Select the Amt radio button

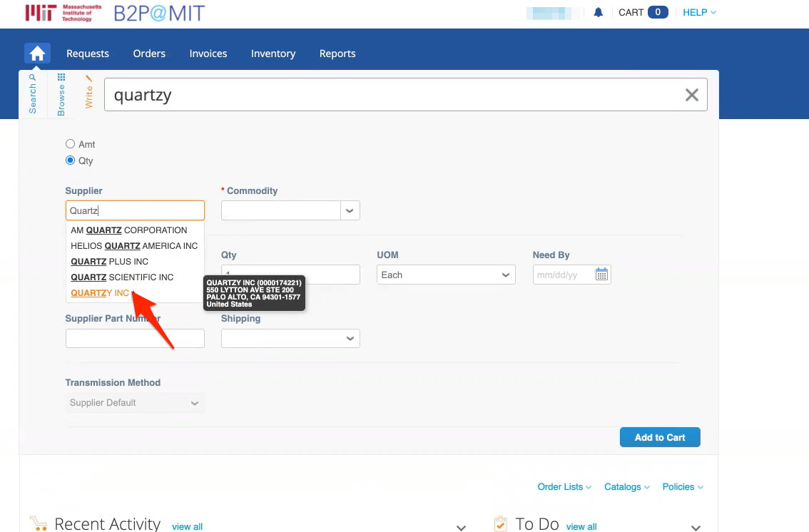70,144
